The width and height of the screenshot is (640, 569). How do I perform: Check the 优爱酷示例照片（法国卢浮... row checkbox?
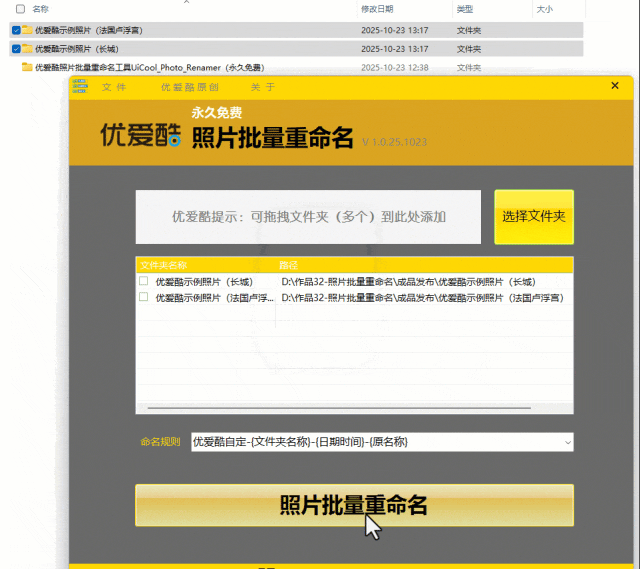[143, 297]
